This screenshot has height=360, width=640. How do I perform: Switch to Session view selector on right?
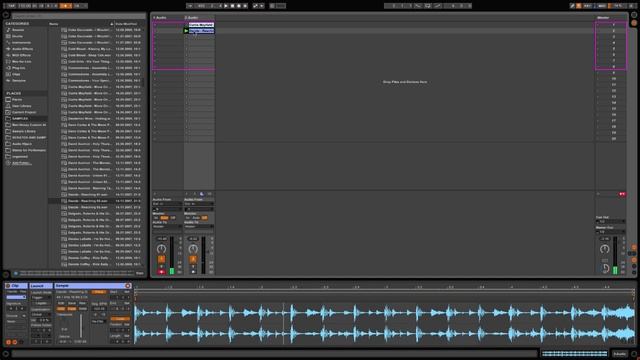(x=634, y=23)
